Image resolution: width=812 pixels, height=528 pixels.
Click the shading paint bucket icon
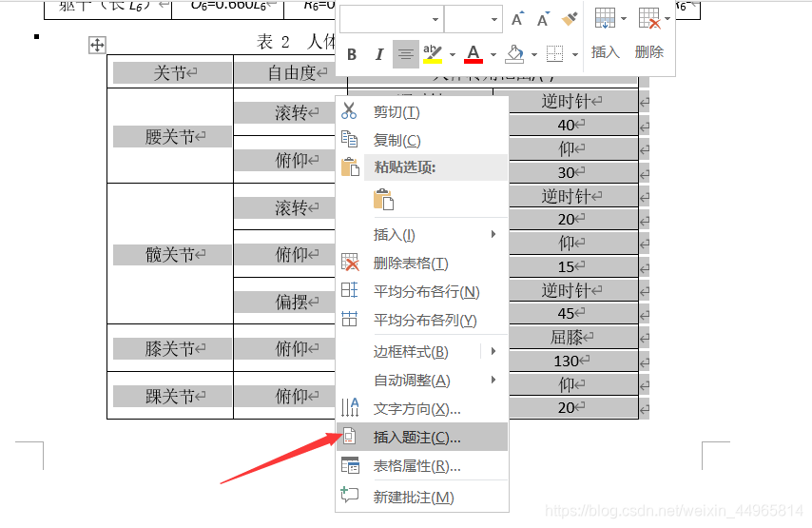point(514,54)
